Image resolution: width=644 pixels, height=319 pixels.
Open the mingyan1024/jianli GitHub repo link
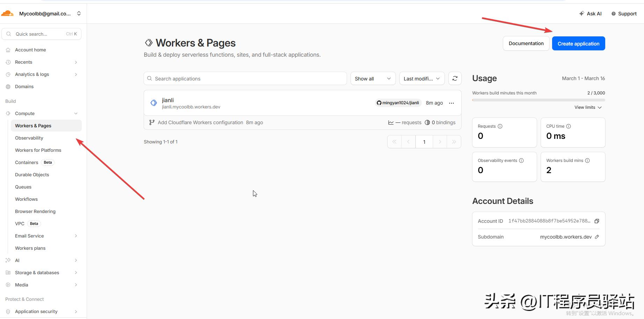[398, 103]
